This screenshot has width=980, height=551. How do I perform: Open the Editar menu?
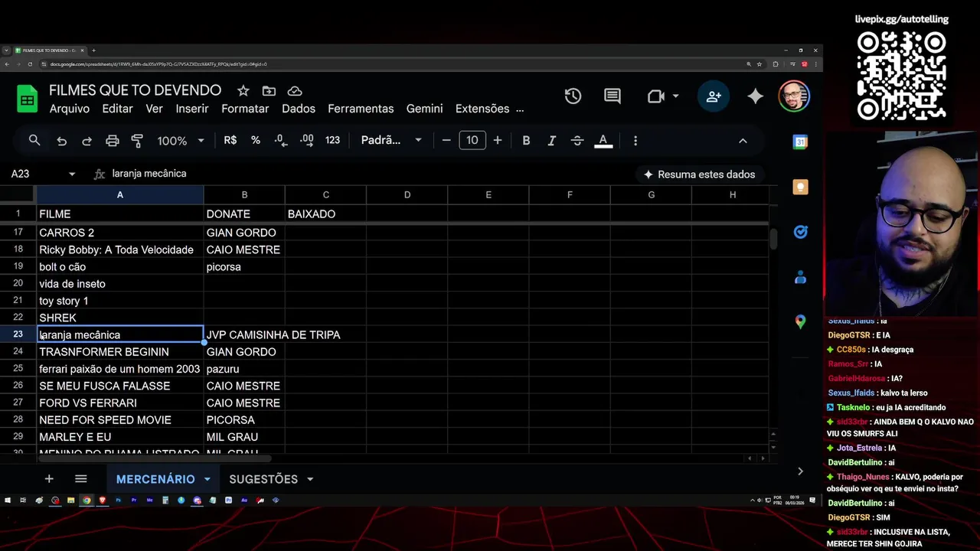click(x=118, y=109)
